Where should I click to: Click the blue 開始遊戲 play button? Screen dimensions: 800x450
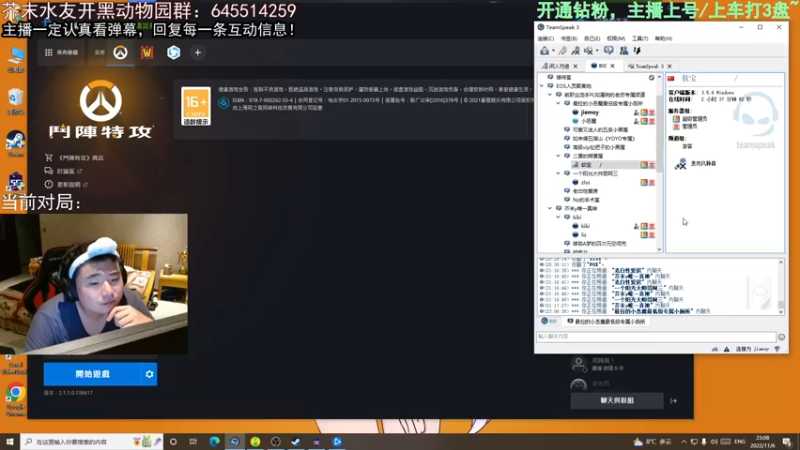[x=92, y=374]
